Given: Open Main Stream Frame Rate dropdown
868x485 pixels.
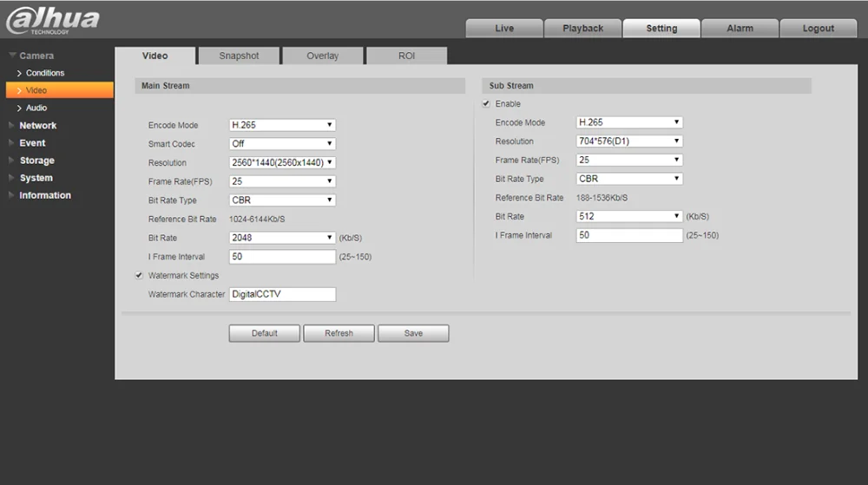Looking at the screenshot, I should 282,181.
